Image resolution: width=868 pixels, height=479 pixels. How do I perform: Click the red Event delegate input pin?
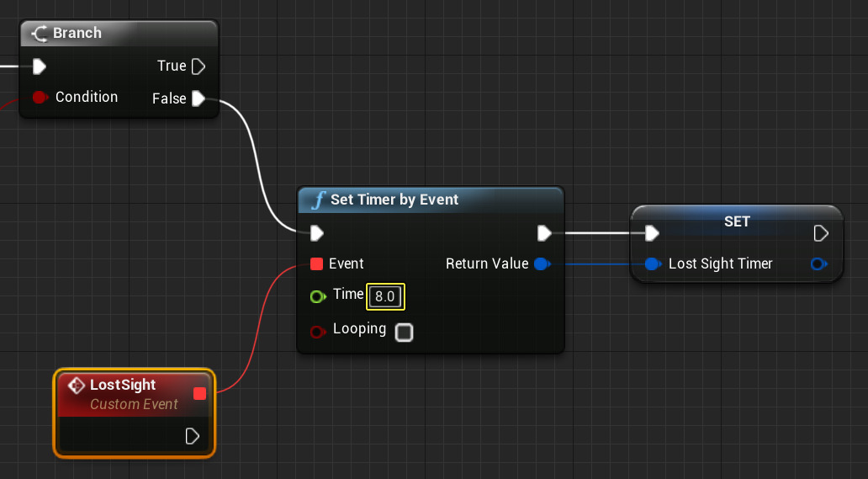coord(316,263)
